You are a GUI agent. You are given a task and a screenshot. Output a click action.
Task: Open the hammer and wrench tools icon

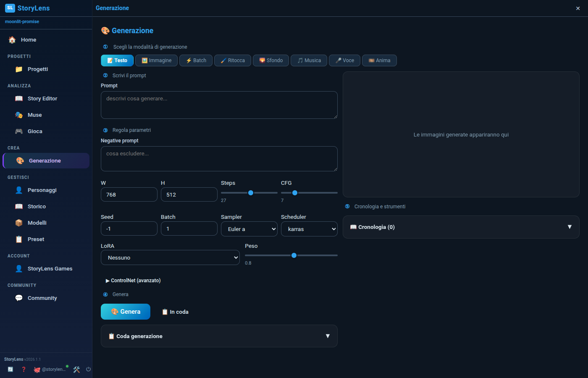tap(76, 370)
